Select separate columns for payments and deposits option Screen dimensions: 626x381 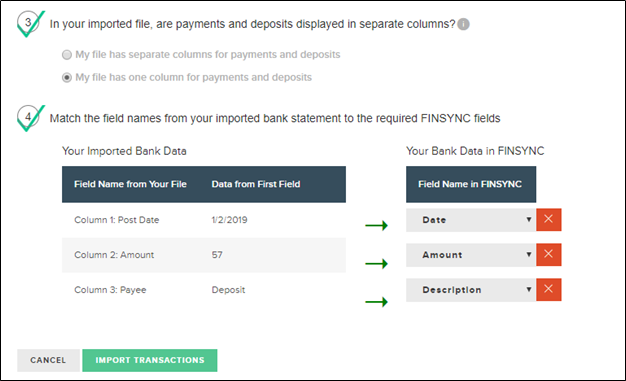(67, 55)
